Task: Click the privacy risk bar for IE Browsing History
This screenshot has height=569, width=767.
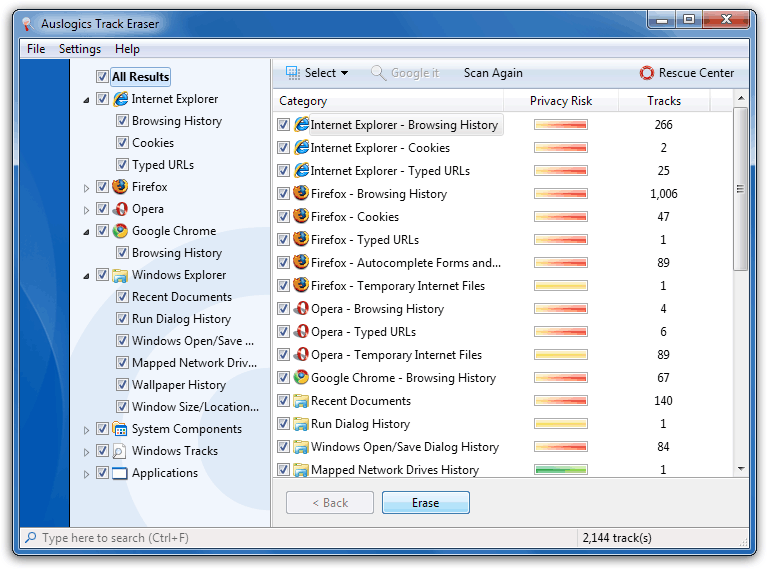Action: (x=561, y=125)
